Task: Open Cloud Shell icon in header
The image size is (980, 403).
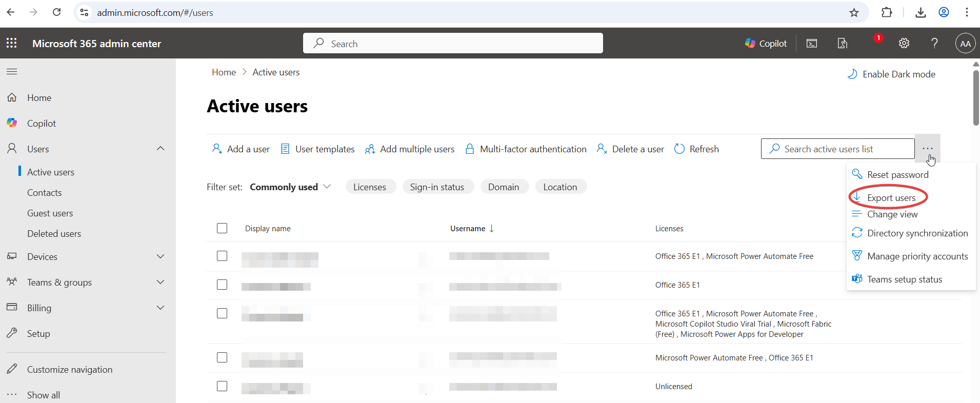Action: 812,44
